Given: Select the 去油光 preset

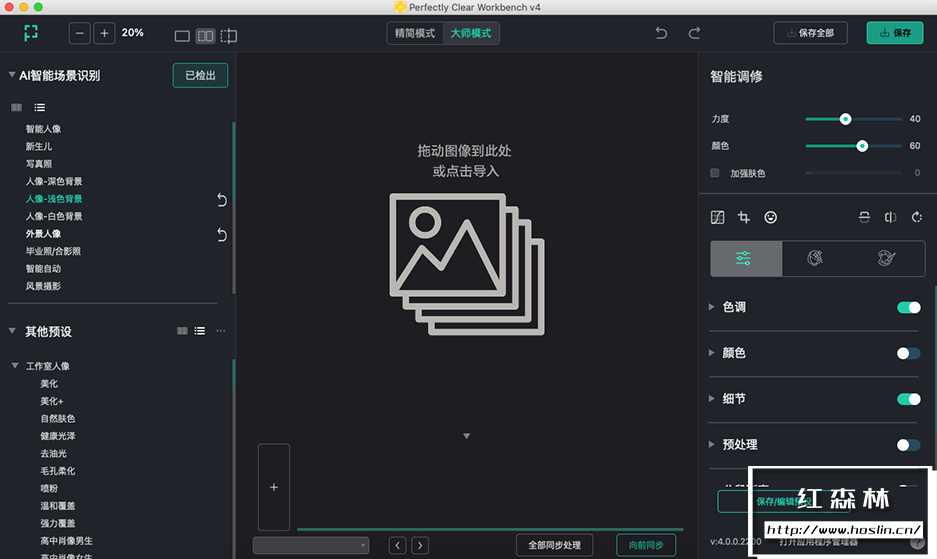Looking at the screenshot, I should [54, 453].
